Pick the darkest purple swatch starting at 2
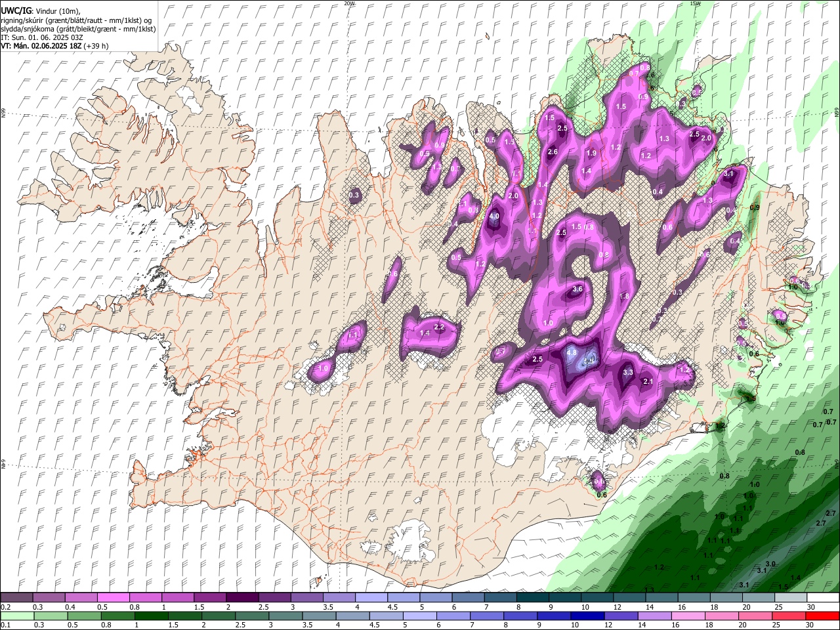Image resolution: width=840 pixels, height=630 pixels. tap(241, 598)
